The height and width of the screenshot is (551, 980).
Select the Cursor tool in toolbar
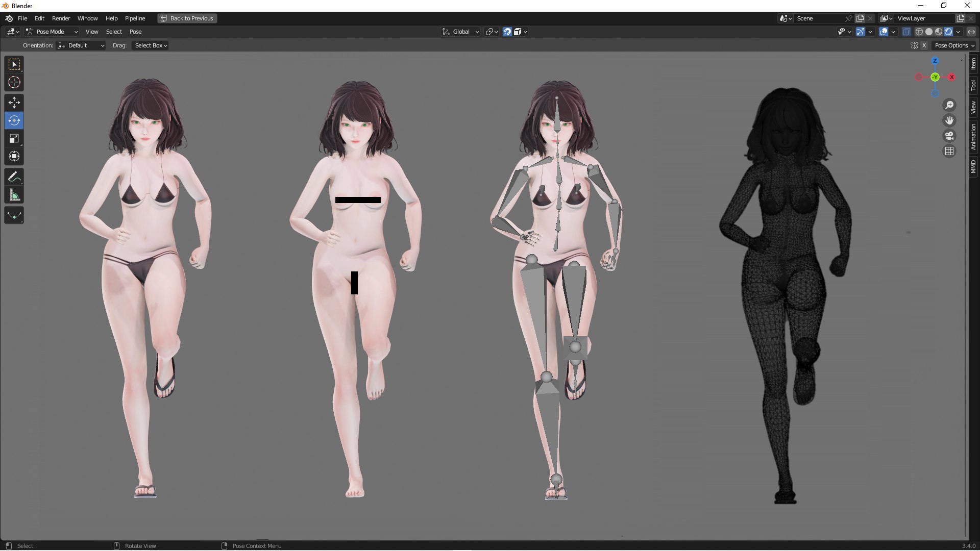(x=14, y=83)
